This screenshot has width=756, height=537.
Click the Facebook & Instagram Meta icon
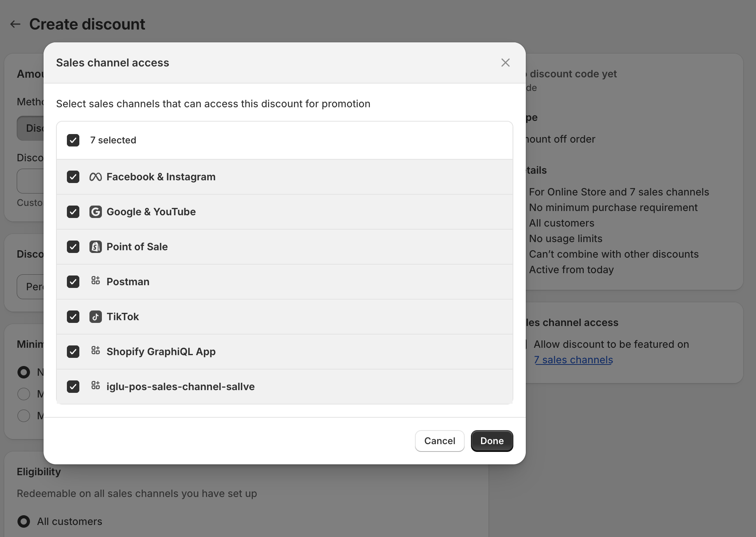coord(96,177)
